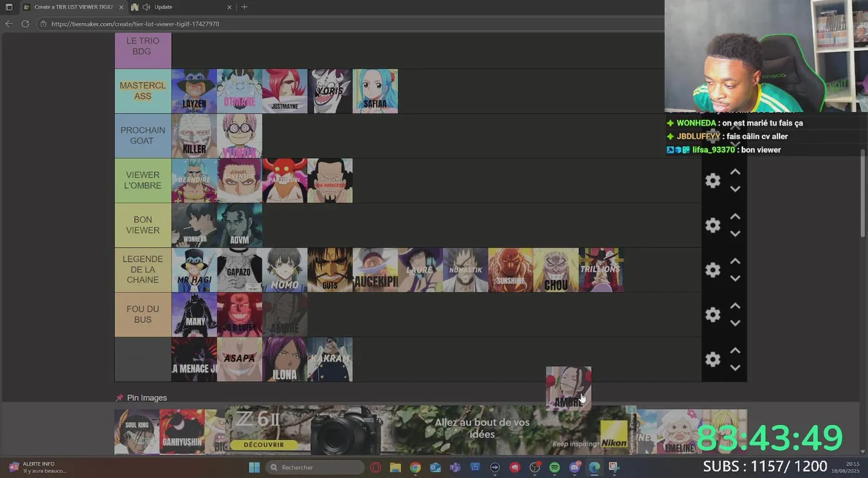868x478 pixels.
Task: Move VIEWER L'OMBRE row down with arrow
Action: point(735,189)
